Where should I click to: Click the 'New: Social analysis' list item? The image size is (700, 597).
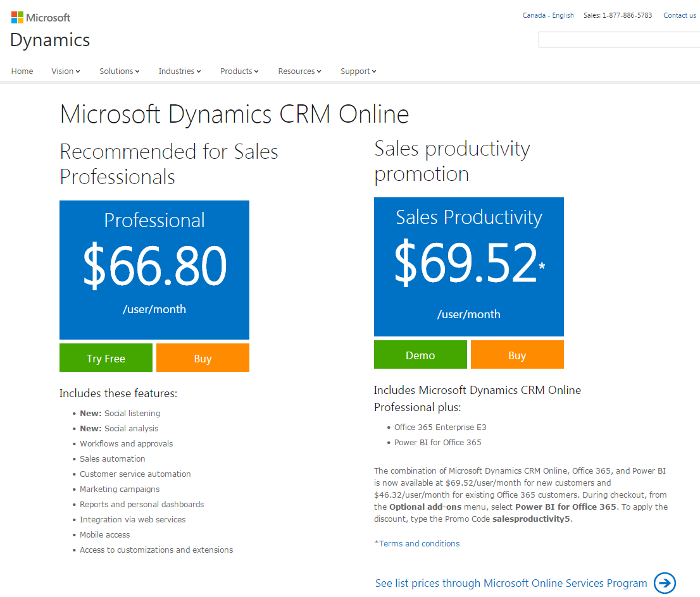click(x=119, y=428)
